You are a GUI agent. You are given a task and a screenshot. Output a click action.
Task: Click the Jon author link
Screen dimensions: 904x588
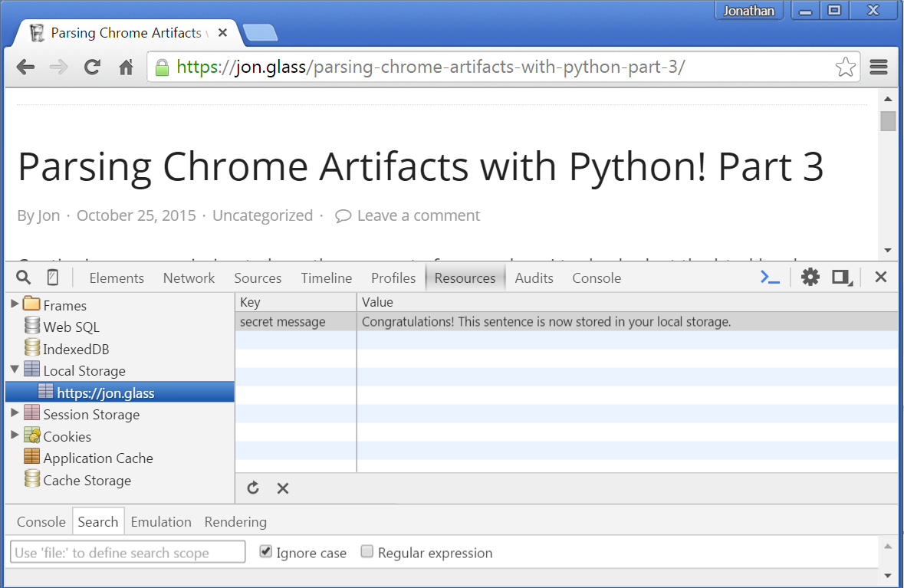[48, 215]
